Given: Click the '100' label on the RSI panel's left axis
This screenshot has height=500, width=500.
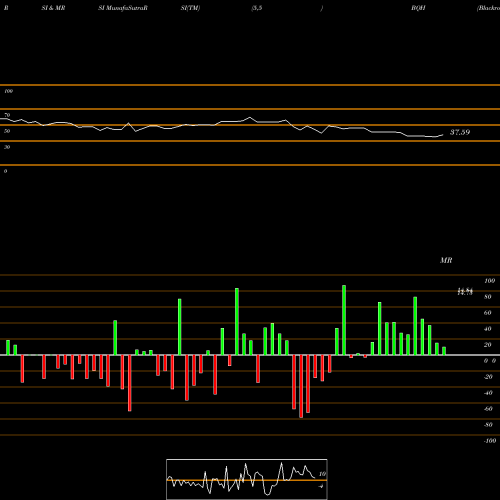Looking at the screenshot, I should [x=8, y=91].
